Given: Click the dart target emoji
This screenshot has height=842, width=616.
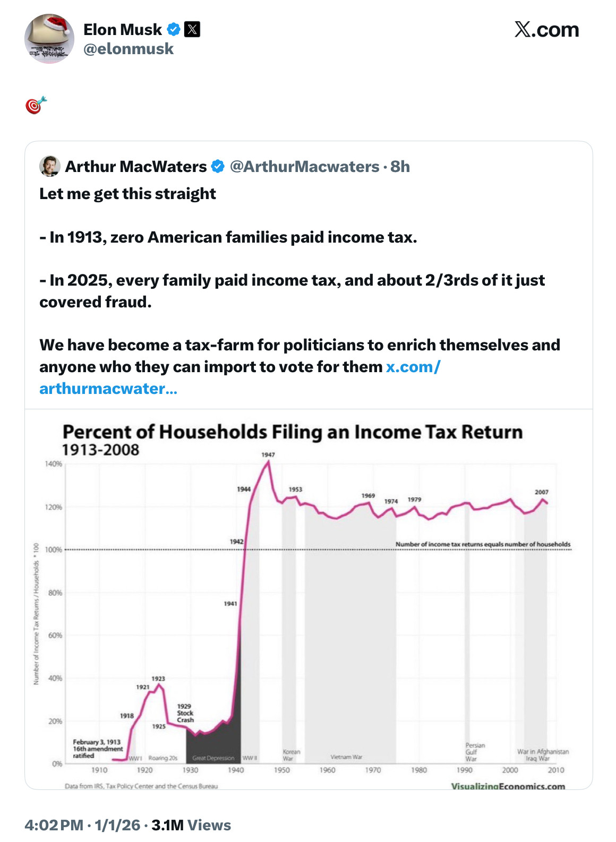Looking at the screenshot, I should (x=36, y=105).
